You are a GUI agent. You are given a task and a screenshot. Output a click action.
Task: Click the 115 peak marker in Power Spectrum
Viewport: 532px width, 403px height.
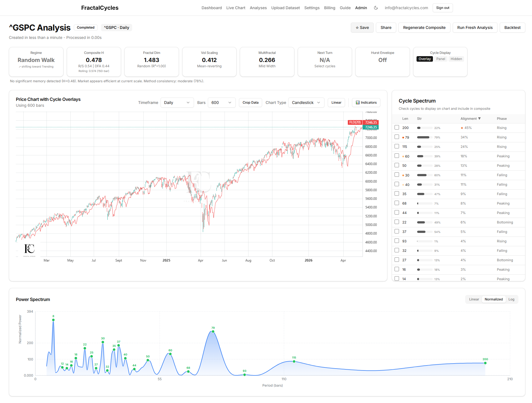click(x=294, y=361)
